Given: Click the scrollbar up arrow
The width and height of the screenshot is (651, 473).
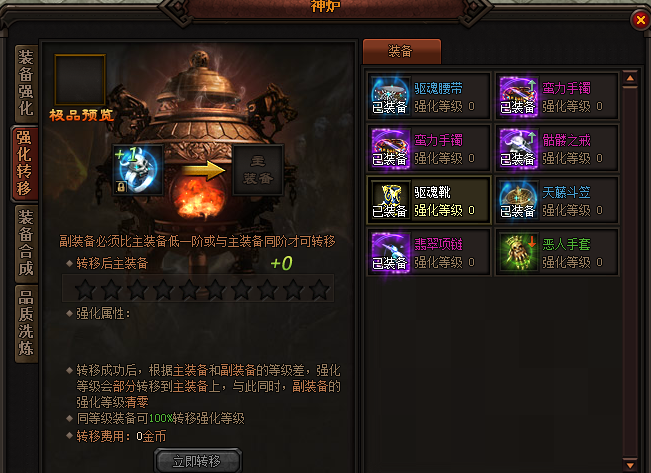Looking at the screenshot, I should point(630,78).
